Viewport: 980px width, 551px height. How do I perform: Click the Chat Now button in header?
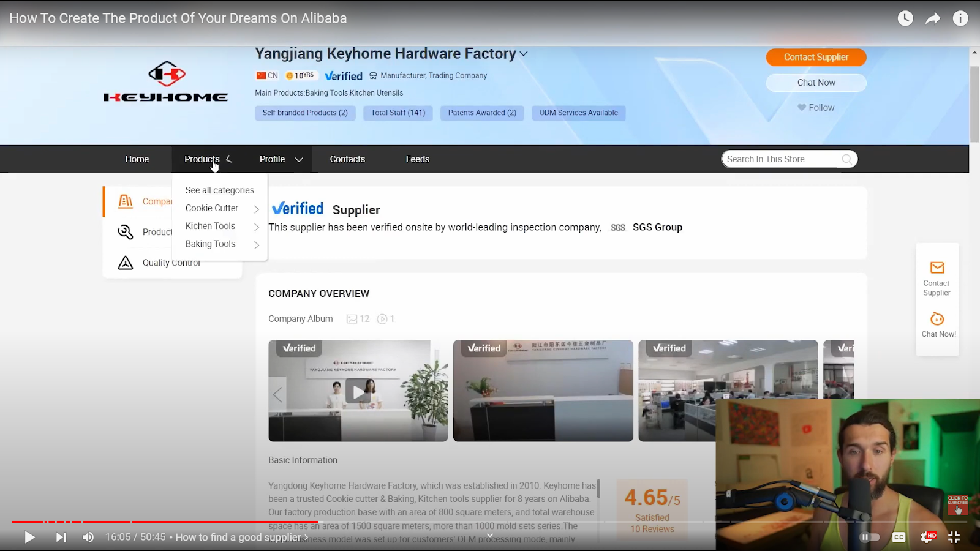click(816, 83)
